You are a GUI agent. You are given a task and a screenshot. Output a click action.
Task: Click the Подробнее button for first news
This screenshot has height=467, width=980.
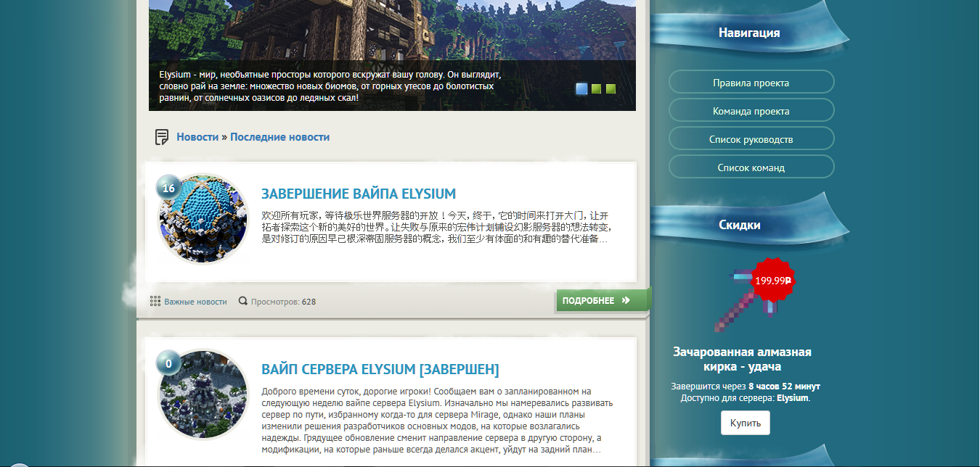[604, 300]
